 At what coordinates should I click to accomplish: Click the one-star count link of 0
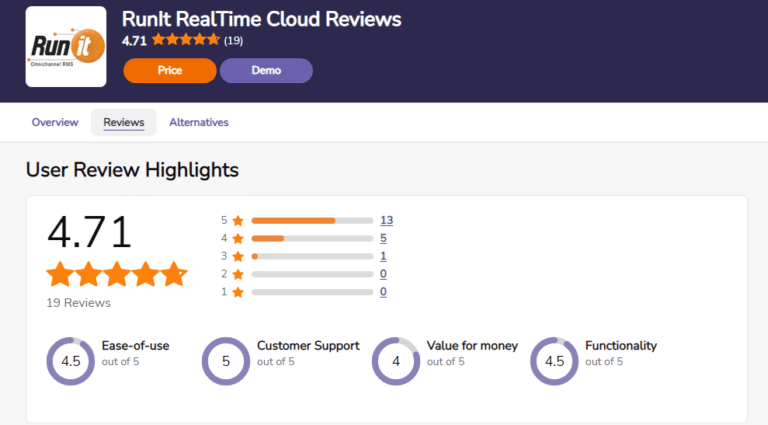point(383,292)
